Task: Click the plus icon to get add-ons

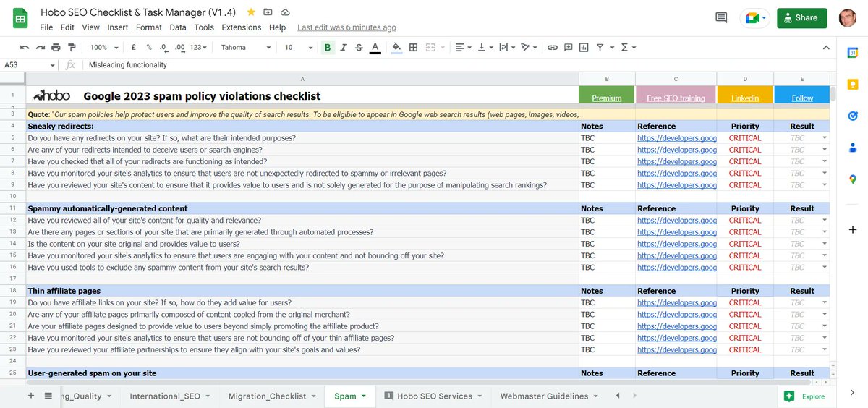Action: (853, 229)
